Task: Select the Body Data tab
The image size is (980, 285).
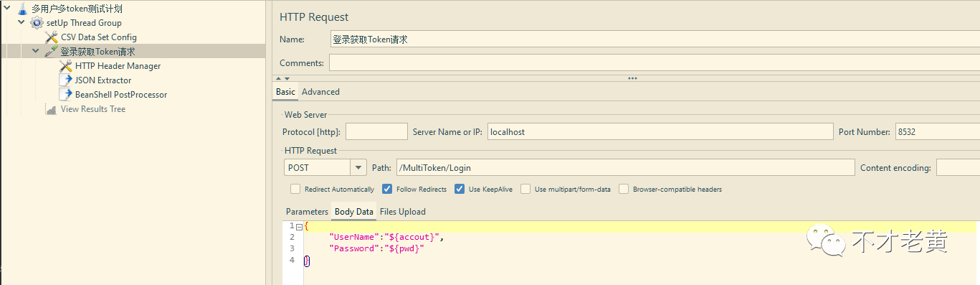Action: (x=354, y=212)
